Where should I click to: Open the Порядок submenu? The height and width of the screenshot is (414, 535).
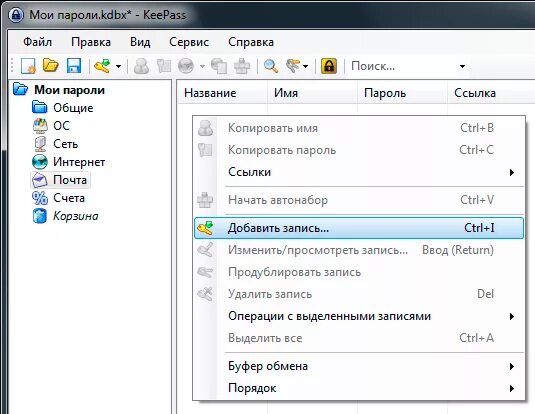pos(359,388)
